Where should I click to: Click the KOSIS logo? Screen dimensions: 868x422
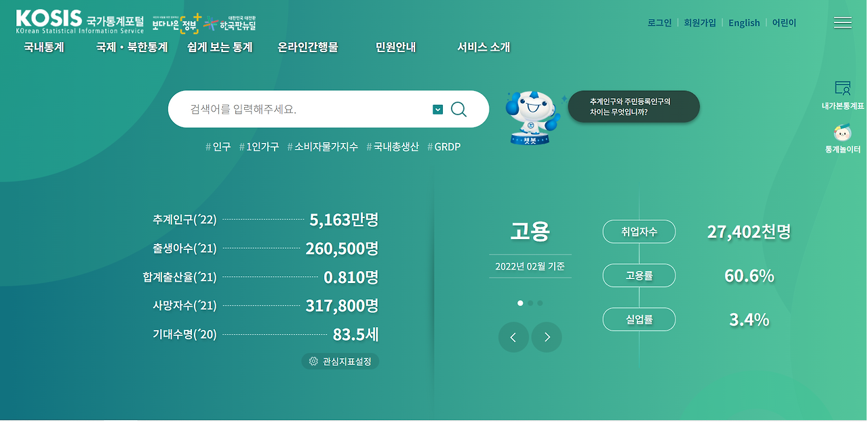[x=80, y=22]
